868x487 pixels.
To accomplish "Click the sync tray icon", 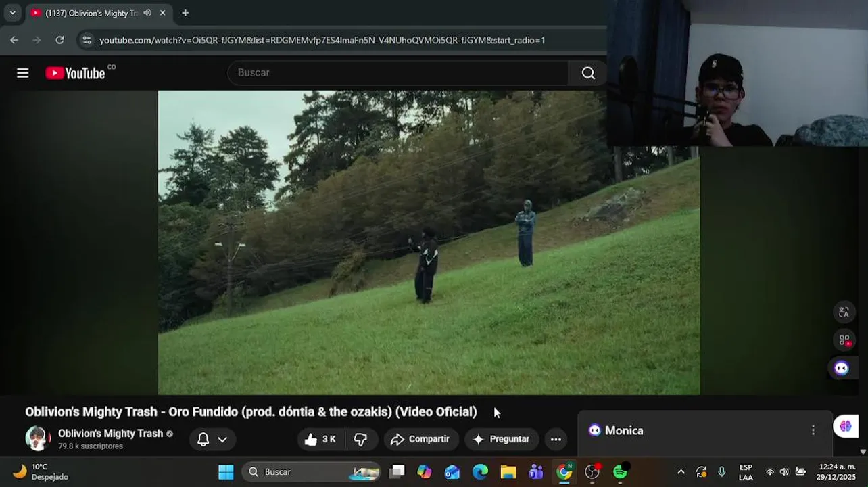I will pos(702,472).
